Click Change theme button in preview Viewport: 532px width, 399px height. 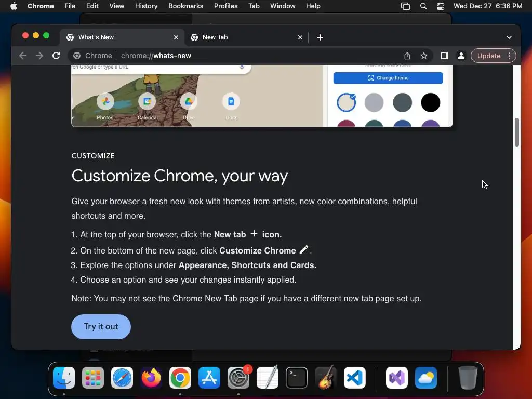(388, 78)
